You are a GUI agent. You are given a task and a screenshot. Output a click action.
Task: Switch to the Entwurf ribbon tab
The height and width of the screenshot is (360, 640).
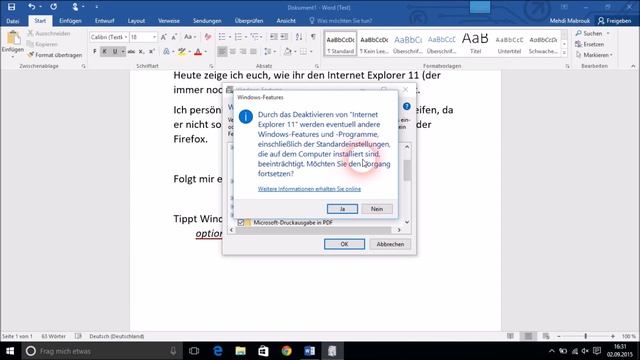pyautogui.click(x=104, y=21)
